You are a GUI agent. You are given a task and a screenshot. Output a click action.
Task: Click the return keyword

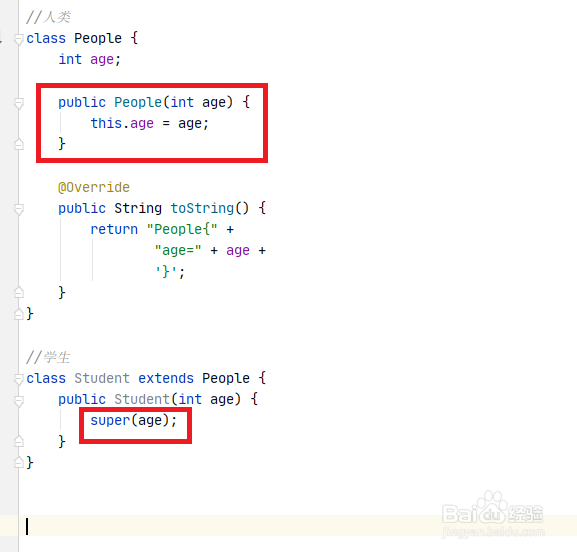pos(114,229)
